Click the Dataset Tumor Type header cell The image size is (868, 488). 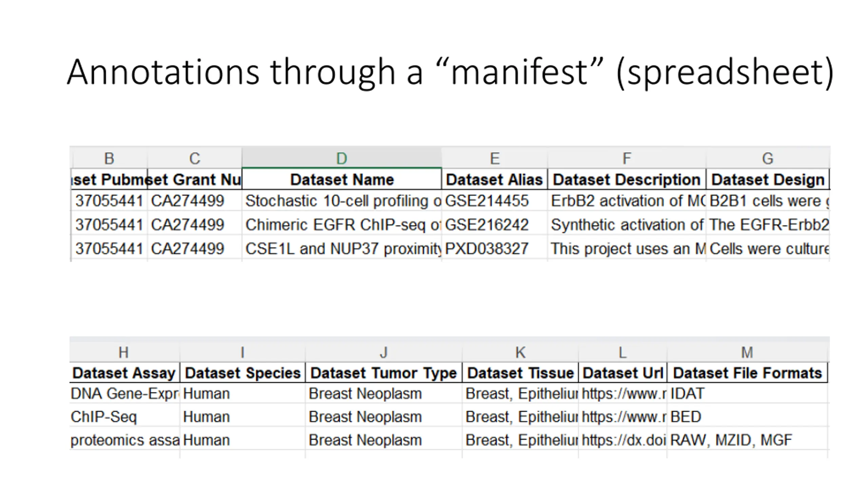coord(383,373)
